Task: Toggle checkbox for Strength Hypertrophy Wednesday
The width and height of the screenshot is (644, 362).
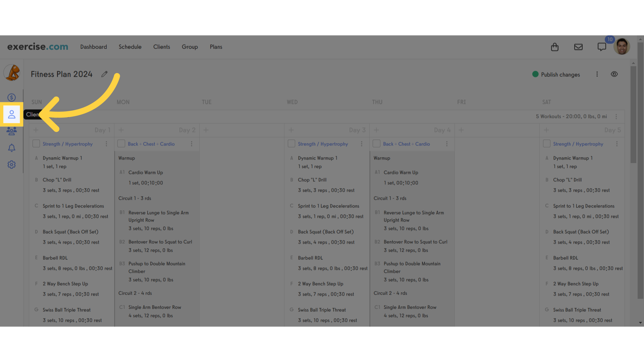Action: pyautogui.click(x=291, y=144)
